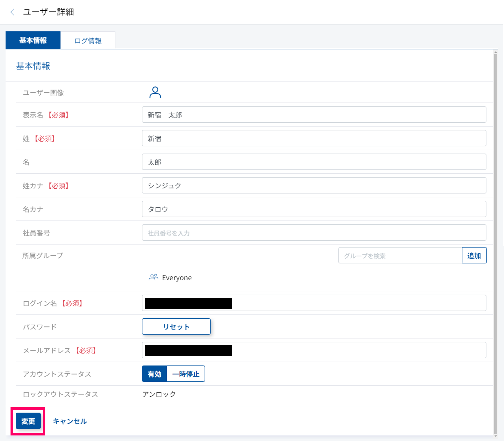
Task: Set account status to 一時停止
Action: [186, 374]
